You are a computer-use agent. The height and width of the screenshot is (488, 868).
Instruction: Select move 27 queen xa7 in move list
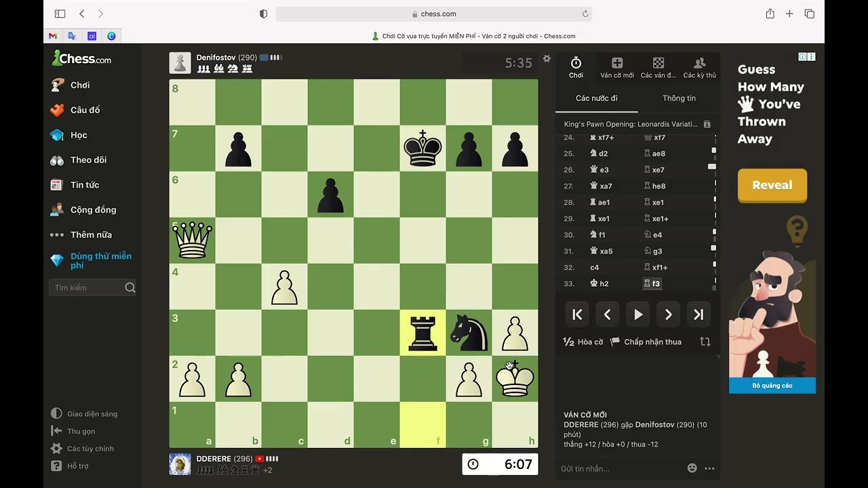click(x=601, y=186)
